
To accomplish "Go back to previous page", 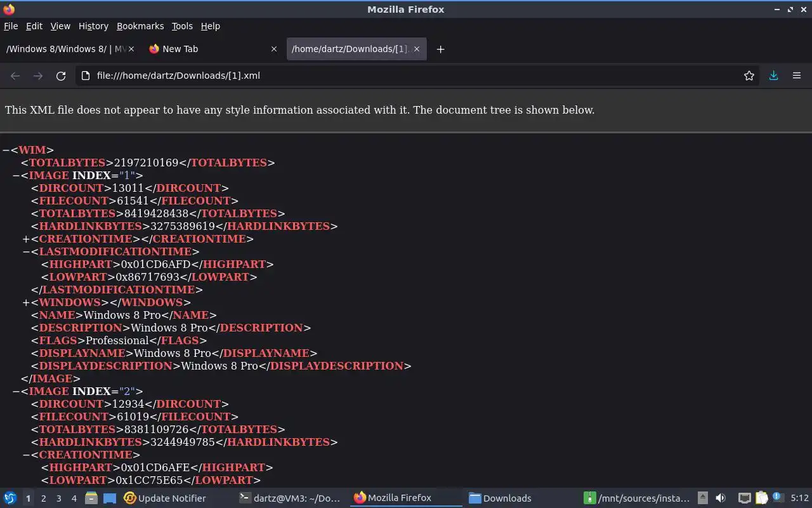I will click(15, 76).
